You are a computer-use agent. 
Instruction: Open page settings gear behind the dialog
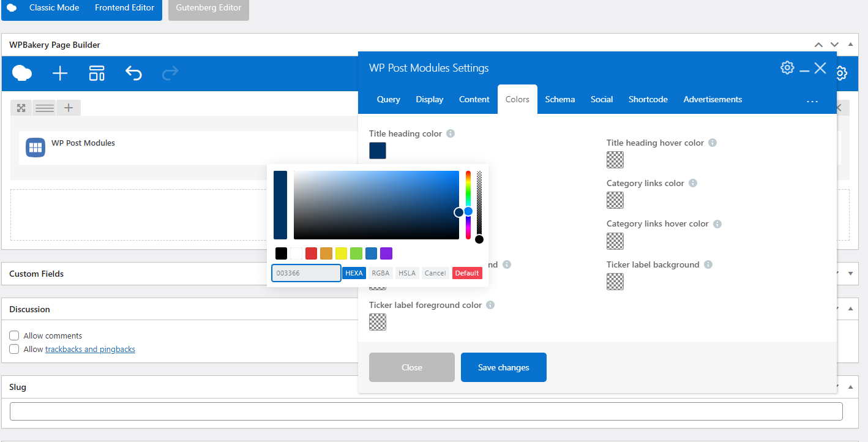(842, 73)
